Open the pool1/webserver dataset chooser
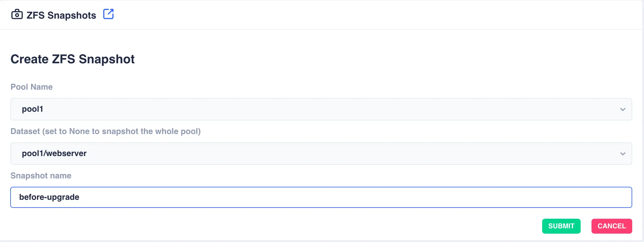This screenshot has height=242, width=644. (x=321, y=153)
